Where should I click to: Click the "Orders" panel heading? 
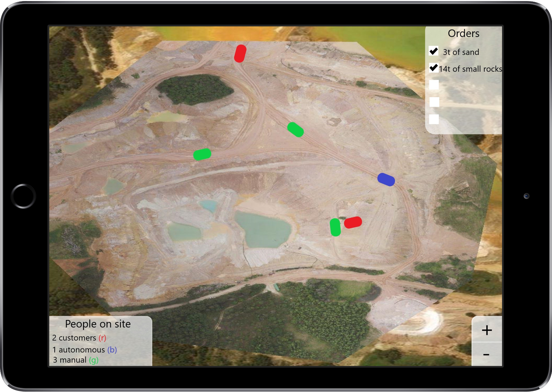(464, 34)
